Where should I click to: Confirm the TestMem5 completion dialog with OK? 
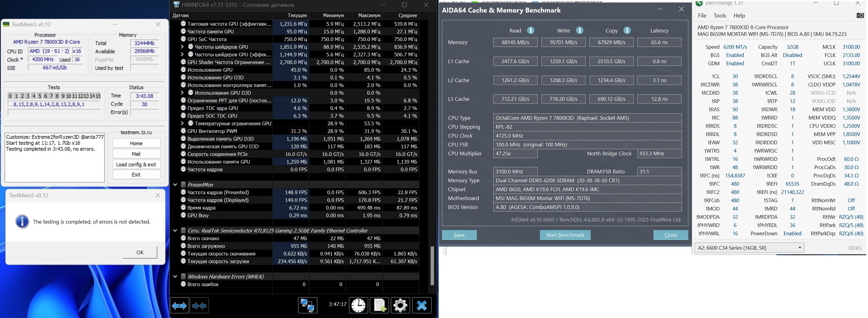point(140,252)
